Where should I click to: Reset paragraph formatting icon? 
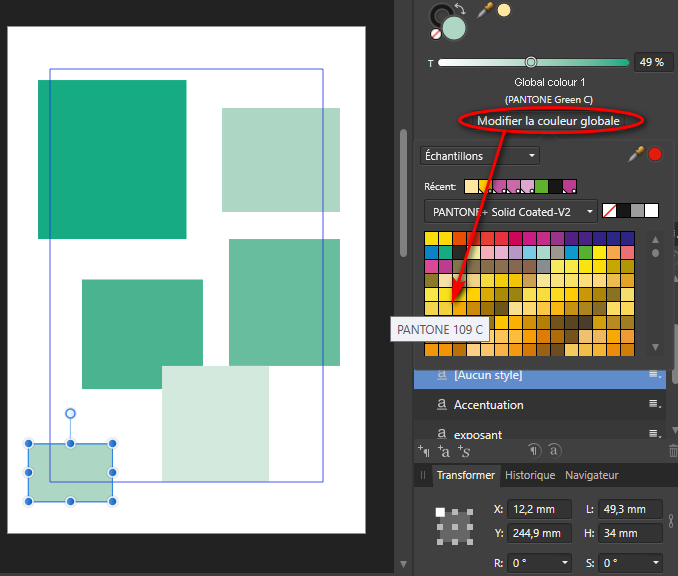click(x=534, y=451)
